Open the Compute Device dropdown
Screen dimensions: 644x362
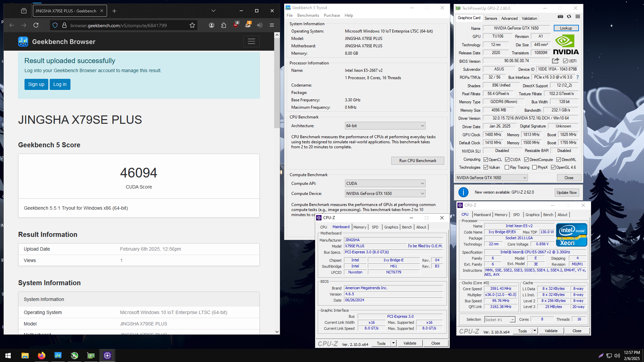click(x=385, y=194)
